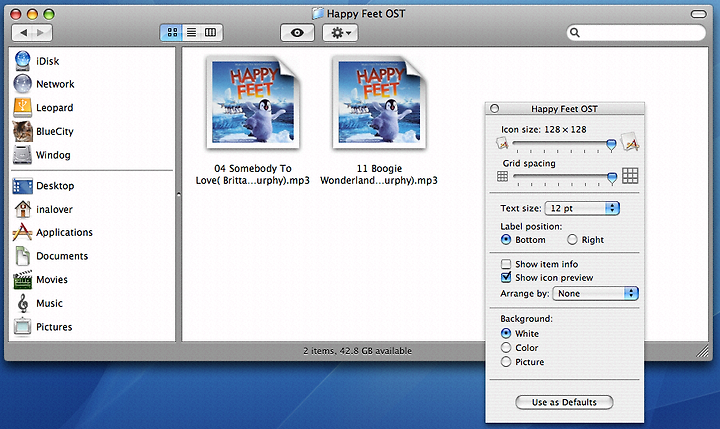The height and width of the screenshot is (429, 720).
Task: Click the Quick Look eye button
Action: pyautogui.click(x=297, y=33)
